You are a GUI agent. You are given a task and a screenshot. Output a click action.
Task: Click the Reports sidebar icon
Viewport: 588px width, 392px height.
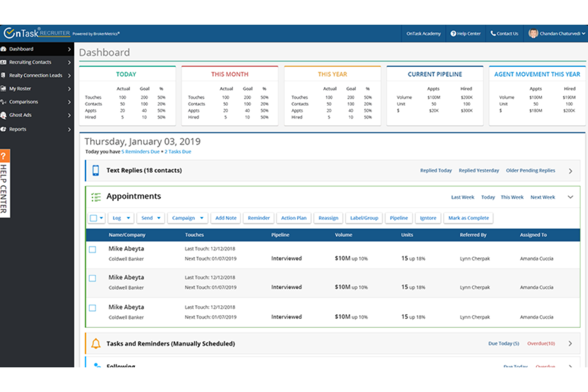tap(3, 129)
